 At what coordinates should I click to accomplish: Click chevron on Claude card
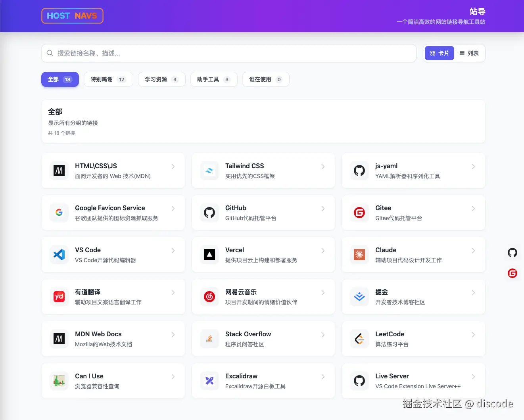point(473,251)
